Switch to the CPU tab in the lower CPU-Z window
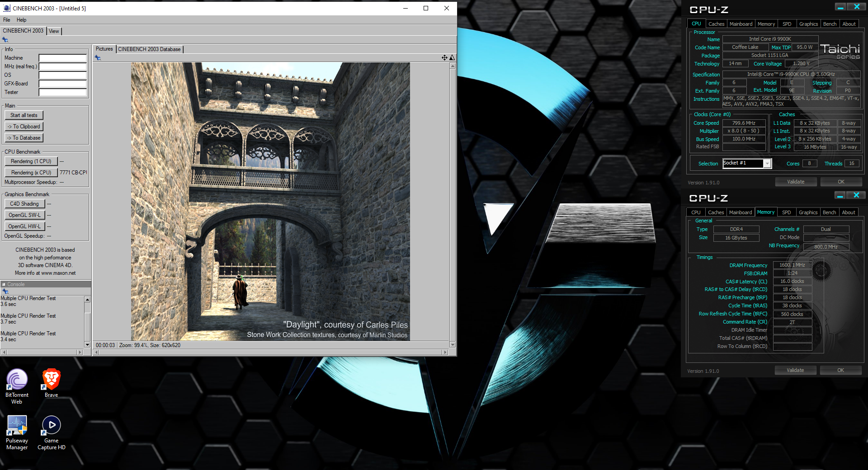The image size is (868, 470). click(x=696, y=212)
